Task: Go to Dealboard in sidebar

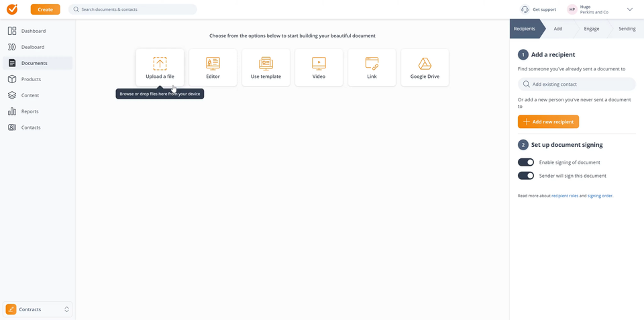Action: point(32,47)
